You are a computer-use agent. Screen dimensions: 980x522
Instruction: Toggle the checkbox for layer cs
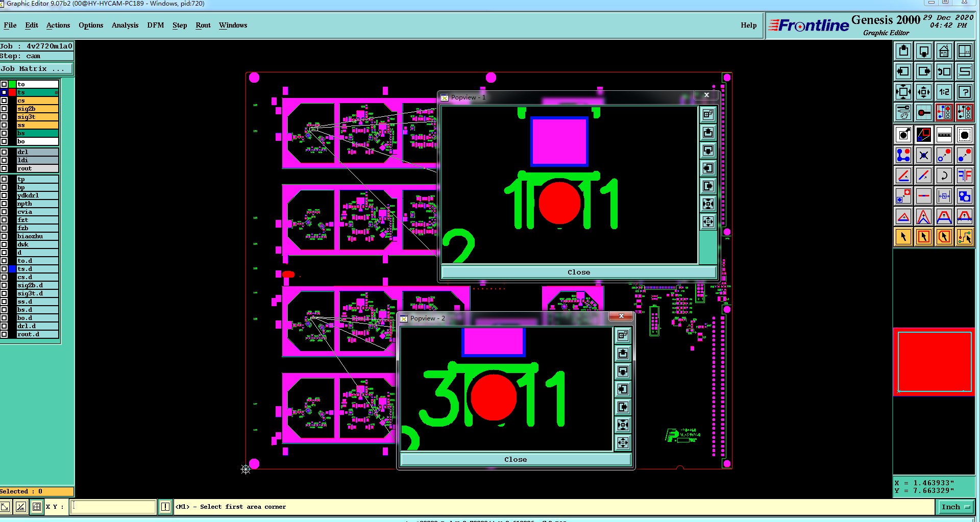pyautogui.click(x=4, y=101)
